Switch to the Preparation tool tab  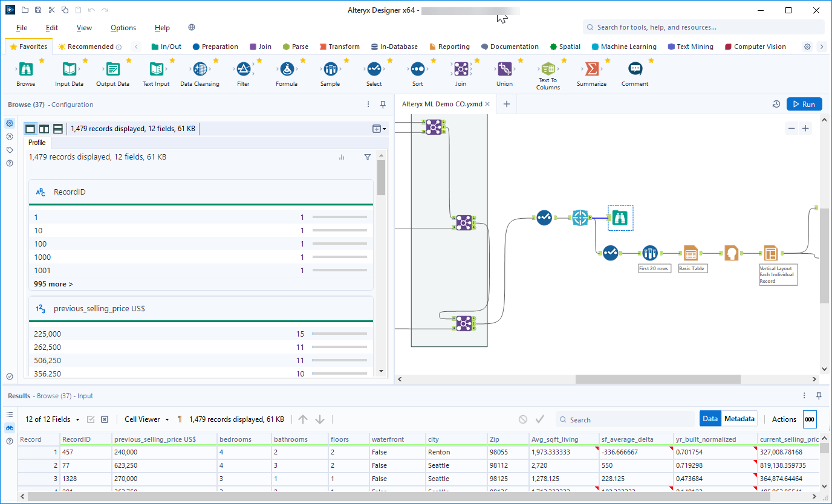[215, 47]
